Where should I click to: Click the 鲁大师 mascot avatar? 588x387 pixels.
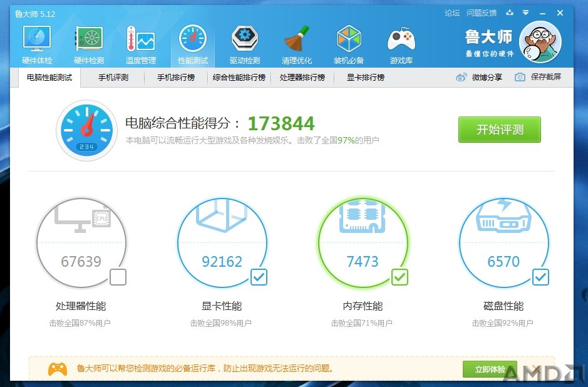(540, 43)
